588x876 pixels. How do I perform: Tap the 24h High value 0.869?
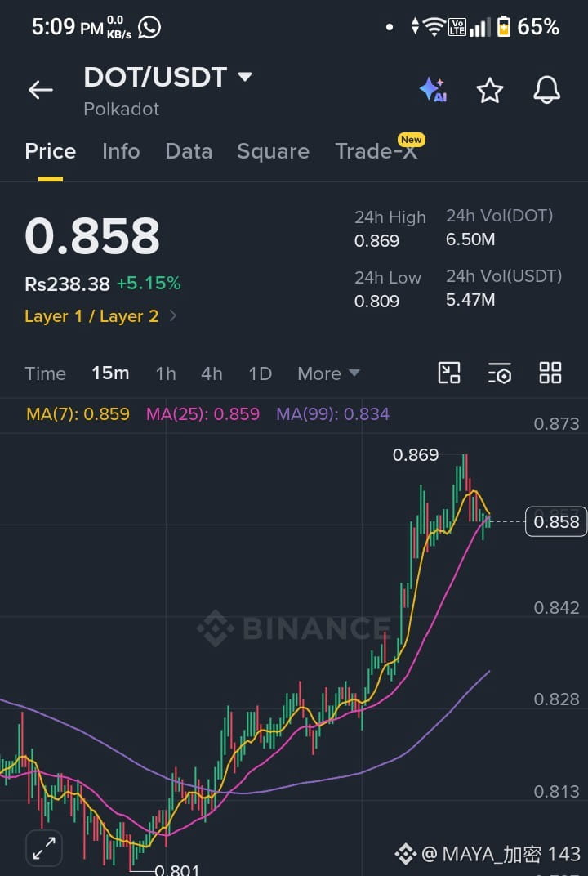tap(377, 241)
